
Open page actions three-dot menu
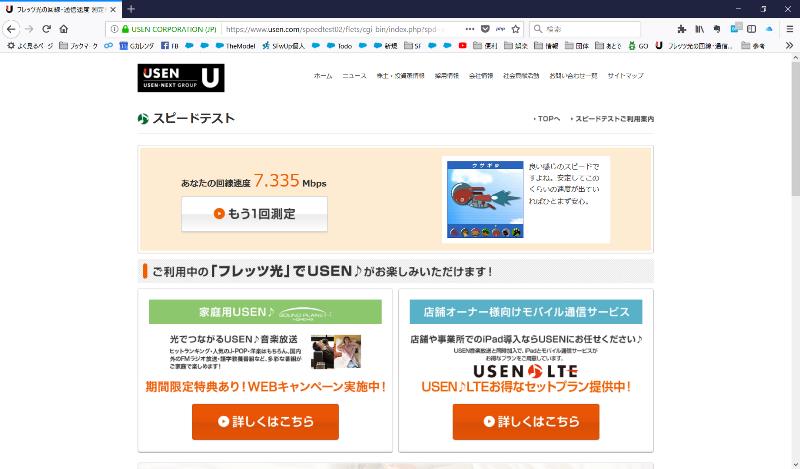[470, 29]
